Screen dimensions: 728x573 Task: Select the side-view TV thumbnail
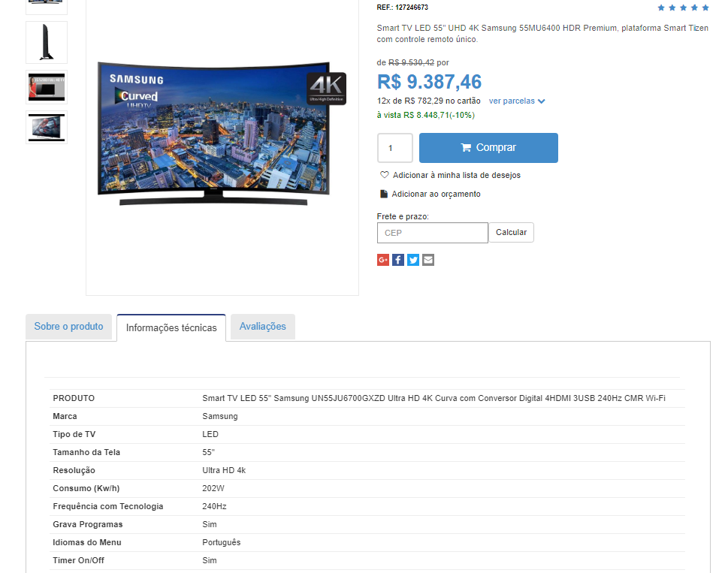[x=47, y=42]
